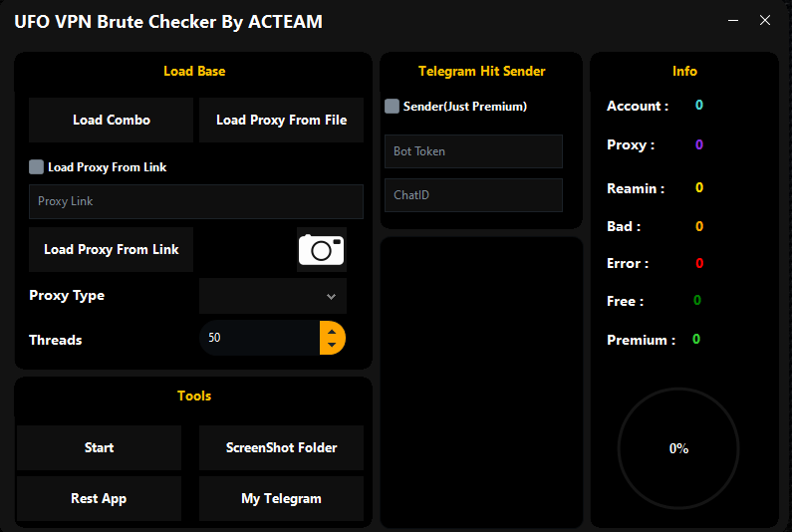Click the camera screenshot icon
Image resolution: width=792 pixels, height=532 pixels.
pyautogui.click(x=321, y=250)
